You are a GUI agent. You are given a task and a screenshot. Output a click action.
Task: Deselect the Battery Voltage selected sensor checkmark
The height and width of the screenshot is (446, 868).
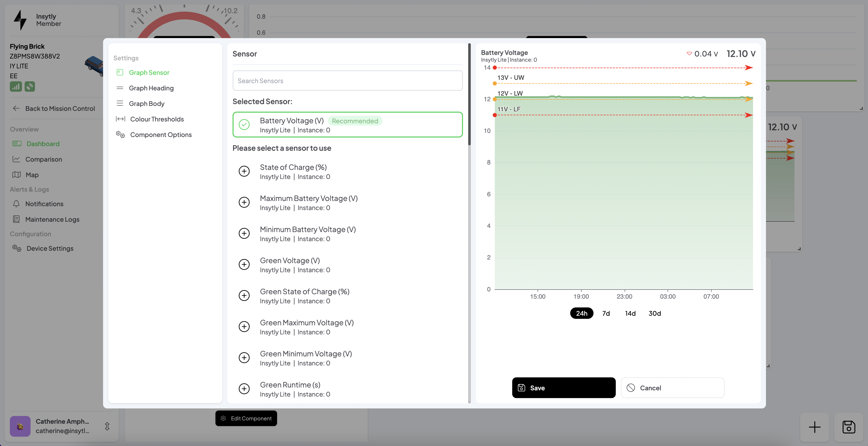tap(244, 125)
